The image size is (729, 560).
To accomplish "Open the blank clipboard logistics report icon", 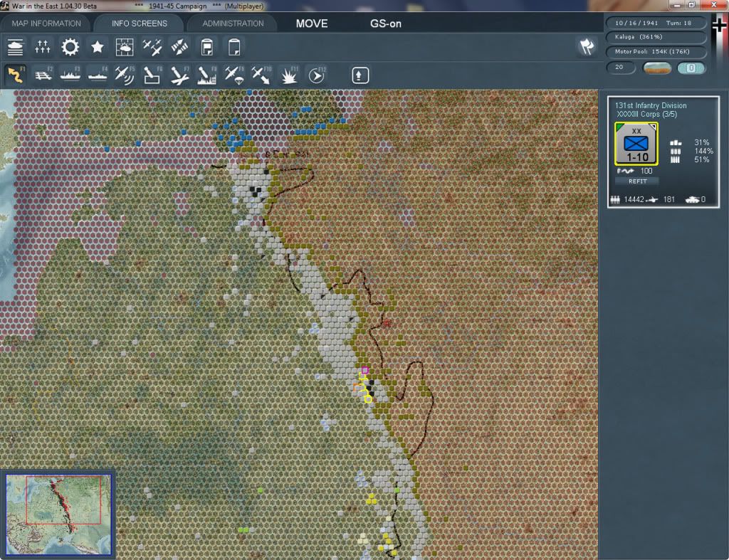I will point(234,47).
